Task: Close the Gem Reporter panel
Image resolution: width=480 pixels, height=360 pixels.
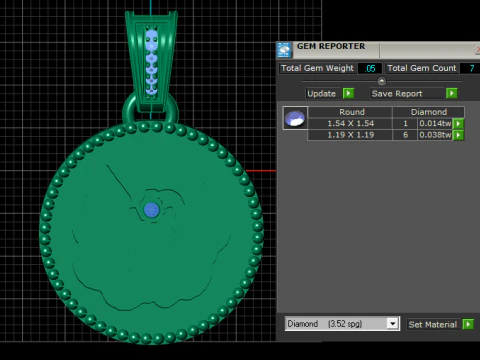Action: tap(478, 50)
